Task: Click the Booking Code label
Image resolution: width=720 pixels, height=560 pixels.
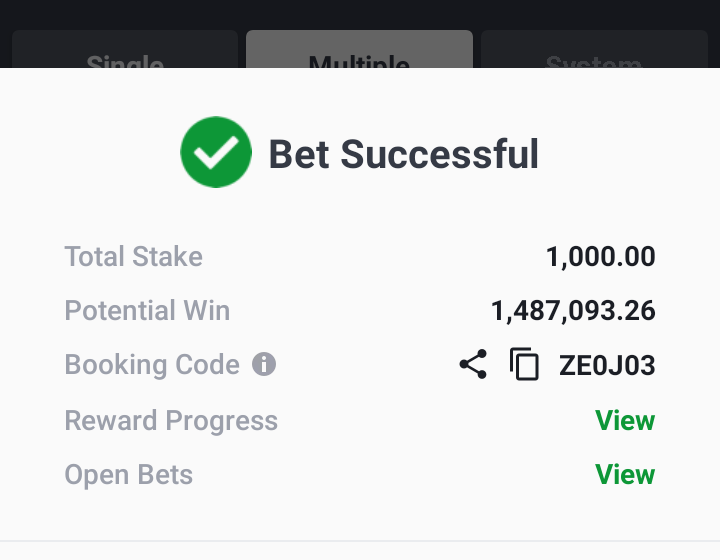Action: (x=152, y=365)
